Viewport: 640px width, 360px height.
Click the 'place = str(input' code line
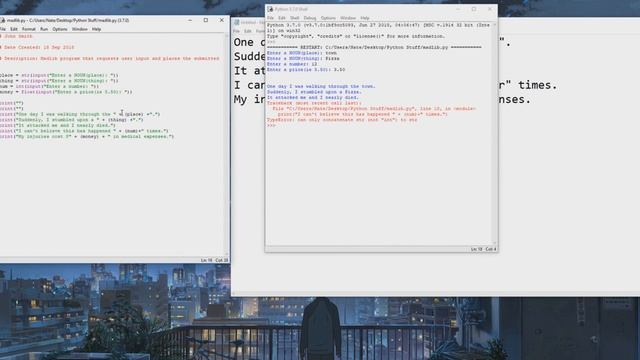[x=59, y=76]
